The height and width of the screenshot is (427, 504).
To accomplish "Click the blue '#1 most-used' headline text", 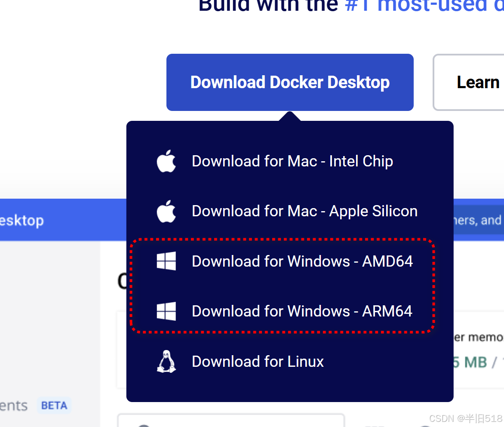I will 424,6.
